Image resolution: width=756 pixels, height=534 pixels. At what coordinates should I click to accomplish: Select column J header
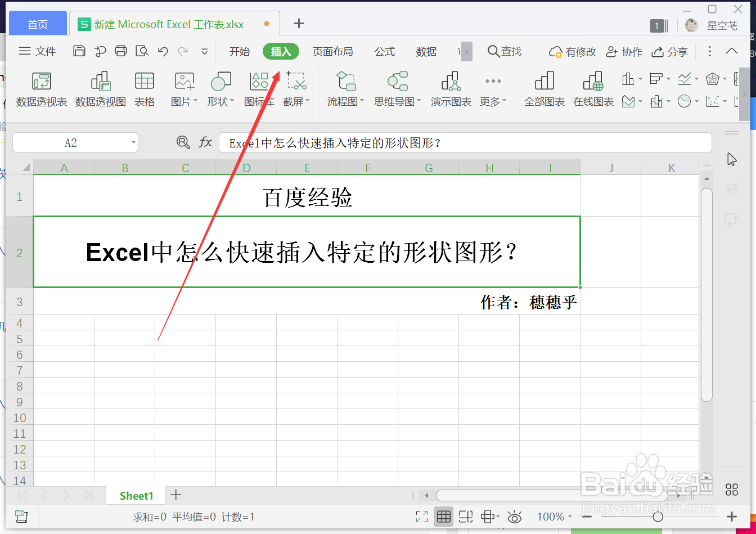pyautogui.click(x=611, y=168)
